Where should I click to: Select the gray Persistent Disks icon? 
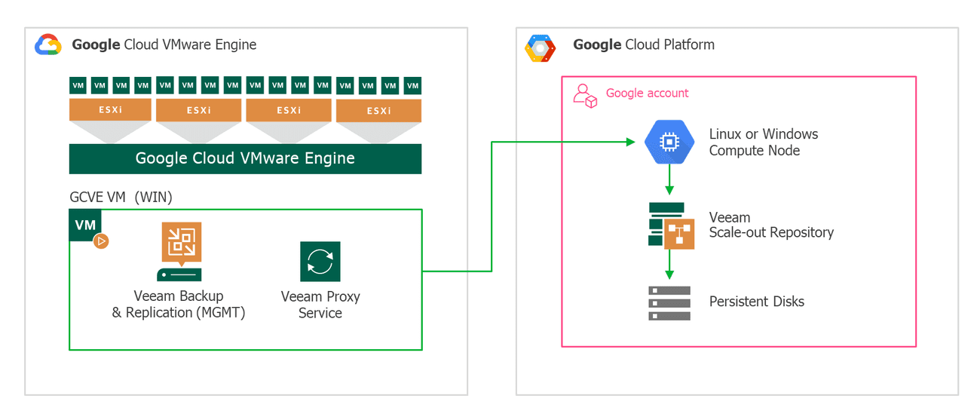click(x=669, y=302)
